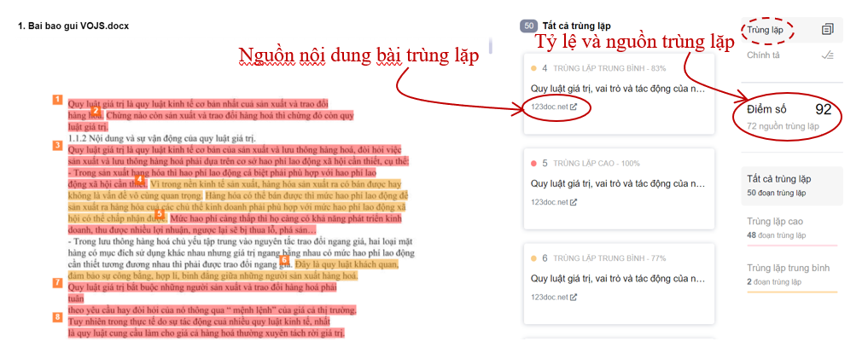
Task: Click the spell-check icon beside Chính tả
Action: point(828,55)
